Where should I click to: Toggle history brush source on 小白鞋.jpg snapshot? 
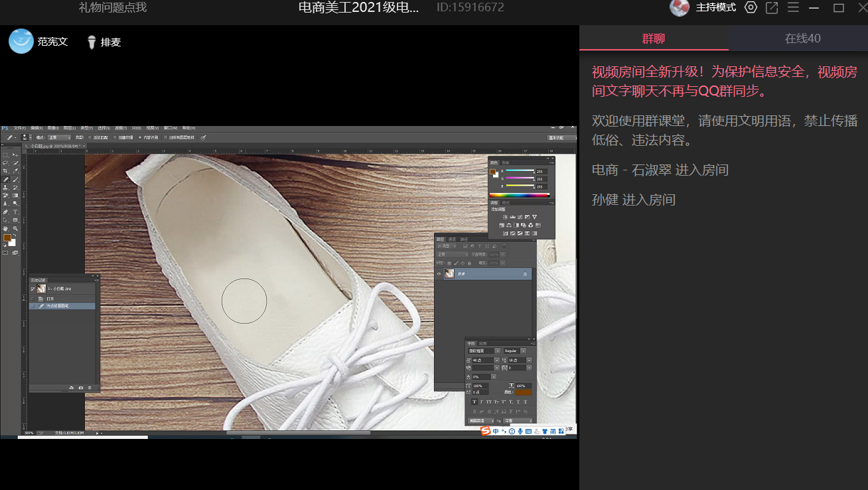coord(33,289)
